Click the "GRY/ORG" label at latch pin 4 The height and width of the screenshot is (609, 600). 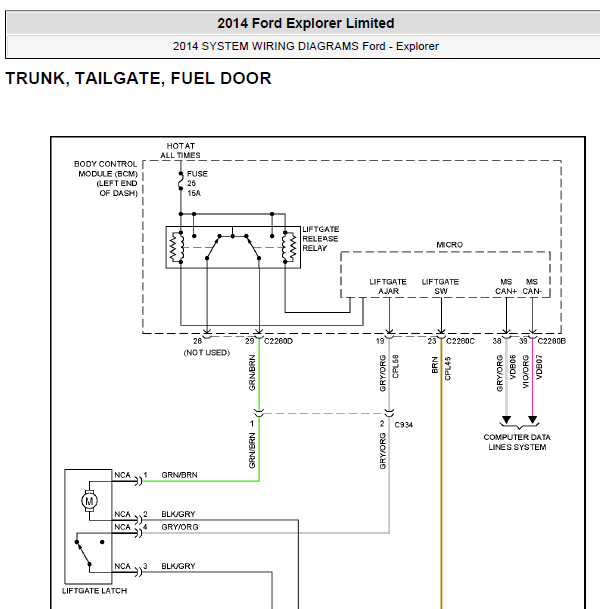(180, 527)
